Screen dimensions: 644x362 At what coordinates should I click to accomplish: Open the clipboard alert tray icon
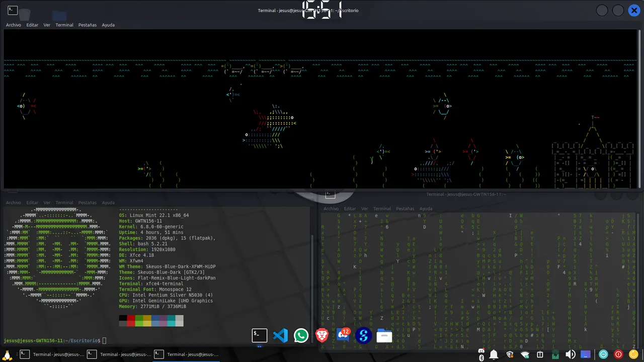tap(540, 355)
